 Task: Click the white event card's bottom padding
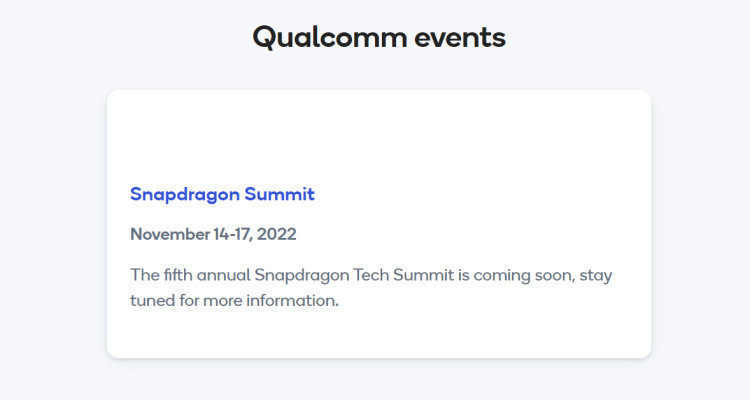379,335
